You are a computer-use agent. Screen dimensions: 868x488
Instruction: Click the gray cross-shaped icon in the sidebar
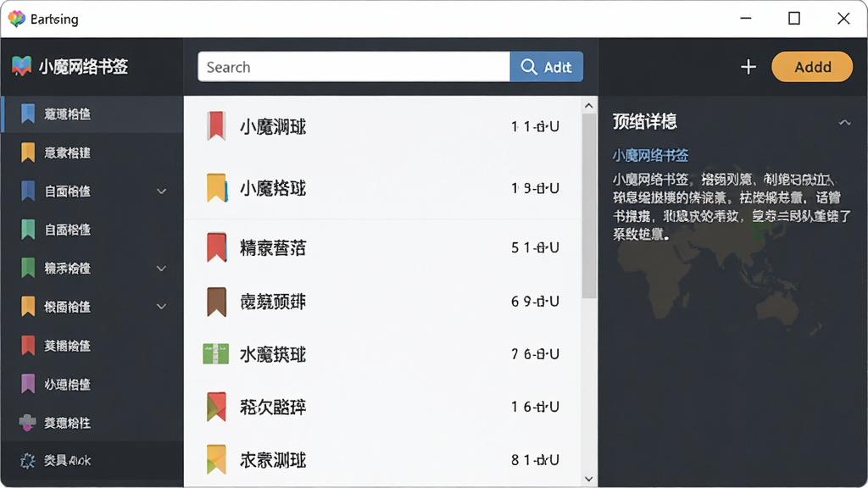point(28,423)
